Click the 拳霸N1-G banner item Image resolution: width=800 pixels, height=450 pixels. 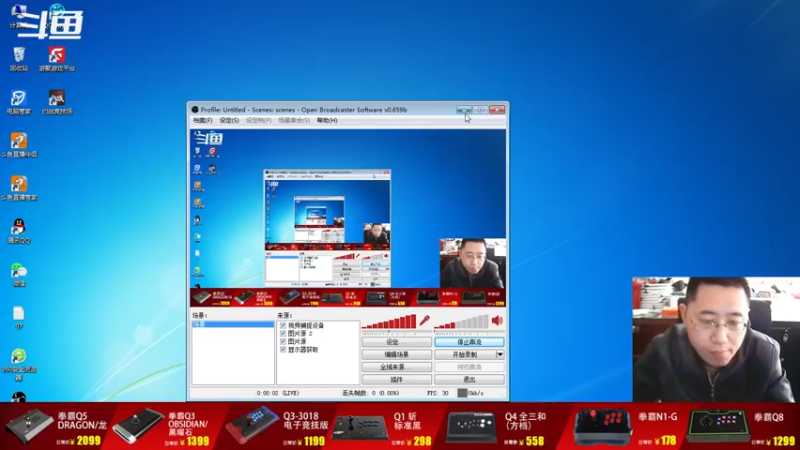pyautogui.click(x=626, y=426)
